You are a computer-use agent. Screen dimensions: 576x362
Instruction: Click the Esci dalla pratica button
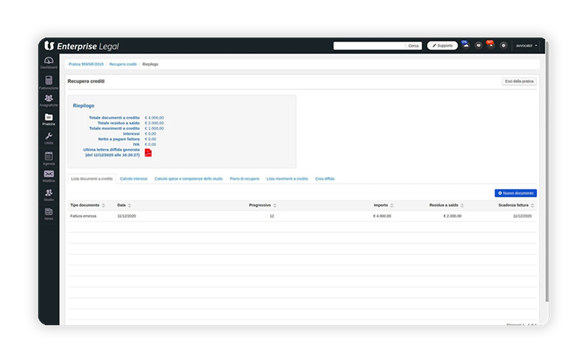(x=519, y=81)
